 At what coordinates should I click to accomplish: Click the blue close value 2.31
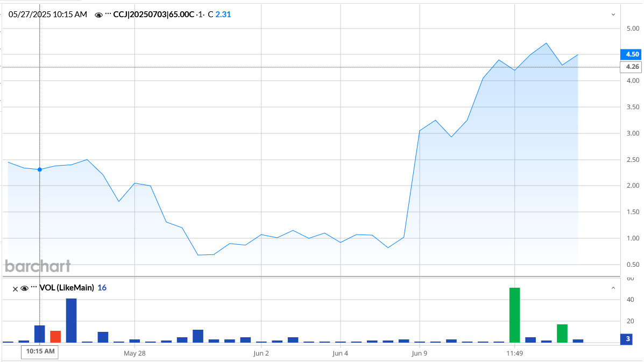pos(223,14)
